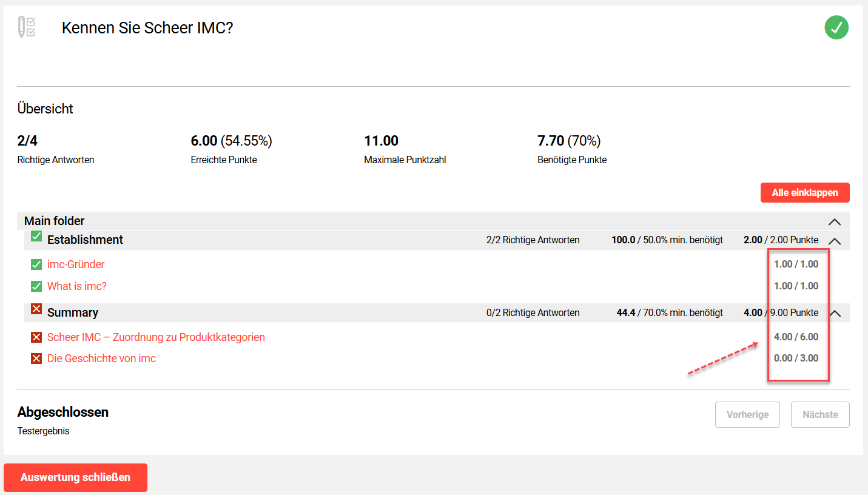This screenshot has width=868, height=495.
Task: Click the Abgeschlossen status heading
Action: pos(63,412)
